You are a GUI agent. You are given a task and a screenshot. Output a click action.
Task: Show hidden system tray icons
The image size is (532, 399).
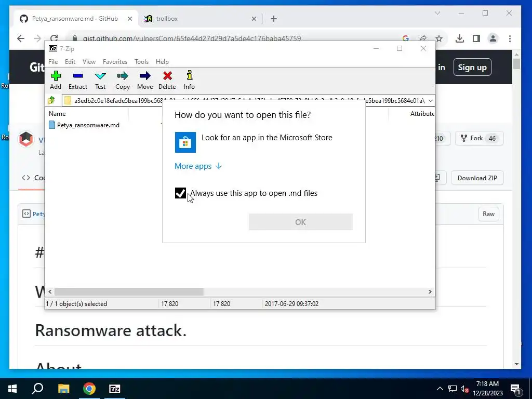click(440, 389)
